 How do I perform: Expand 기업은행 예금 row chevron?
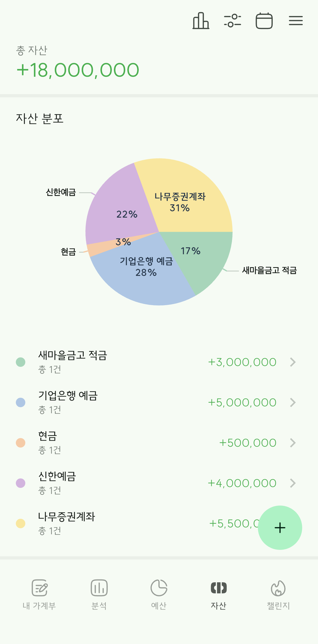pos(293,402)
